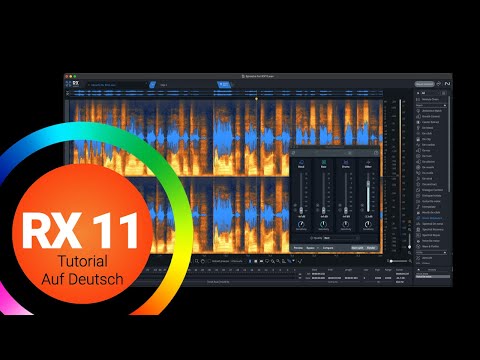
Task: Click the Bass stem icon in Music Rebalance
Action: [x=324, y=162]
